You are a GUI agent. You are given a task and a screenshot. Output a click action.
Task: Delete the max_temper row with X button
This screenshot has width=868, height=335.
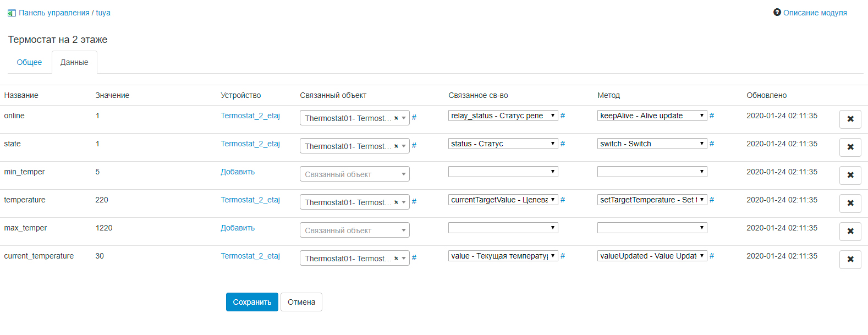pyautogui.click(x=850, y=231)
